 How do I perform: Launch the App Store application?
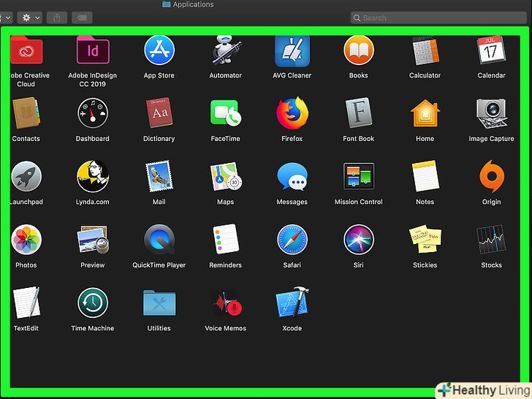click(159, 50)
